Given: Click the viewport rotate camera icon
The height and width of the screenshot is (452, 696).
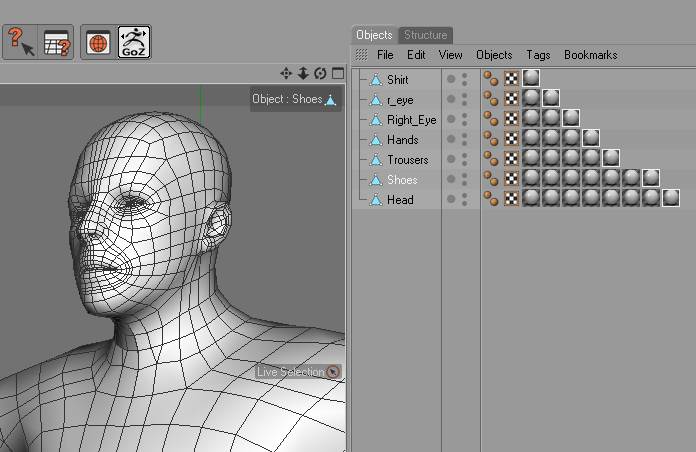Looking at the screenshot, I should [320, 73].
